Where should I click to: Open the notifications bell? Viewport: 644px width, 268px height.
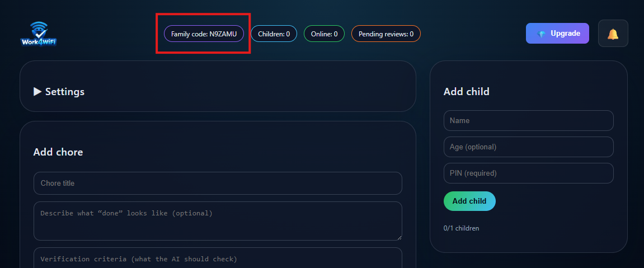point(613,34)
